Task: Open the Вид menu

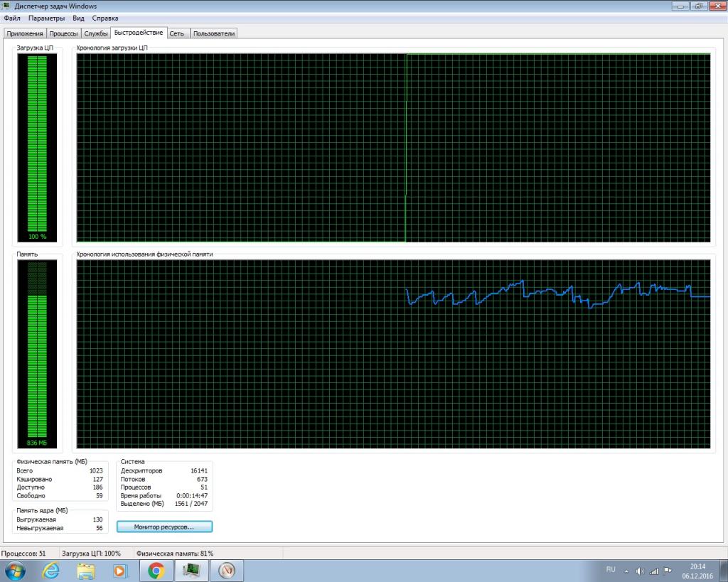Action: (x=78, y=18)
